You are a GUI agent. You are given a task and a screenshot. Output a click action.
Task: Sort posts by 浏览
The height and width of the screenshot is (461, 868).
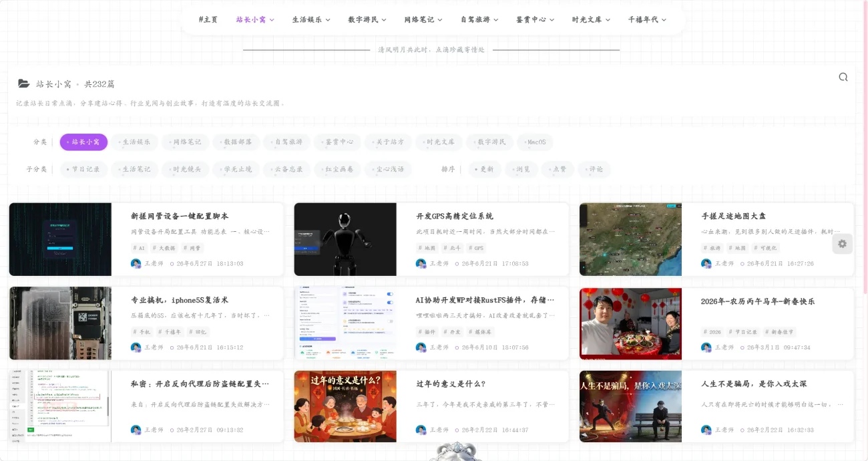click(521, 170)
